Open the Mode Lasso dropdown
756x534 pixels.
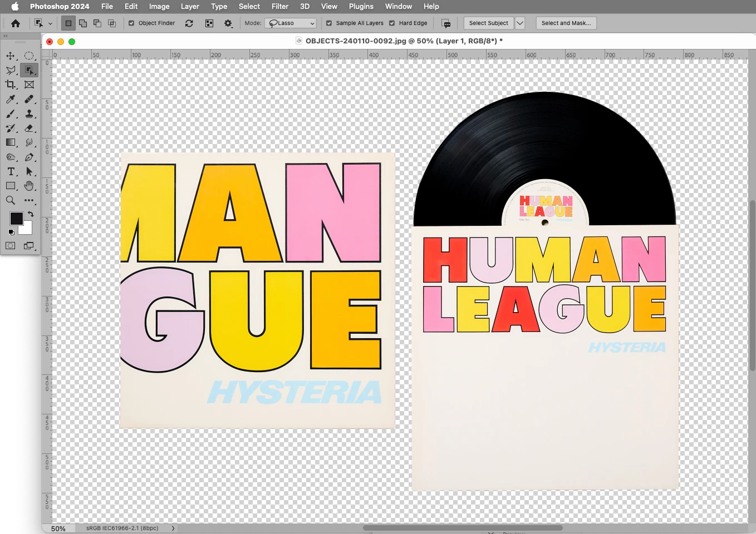(x=291, y=23)
